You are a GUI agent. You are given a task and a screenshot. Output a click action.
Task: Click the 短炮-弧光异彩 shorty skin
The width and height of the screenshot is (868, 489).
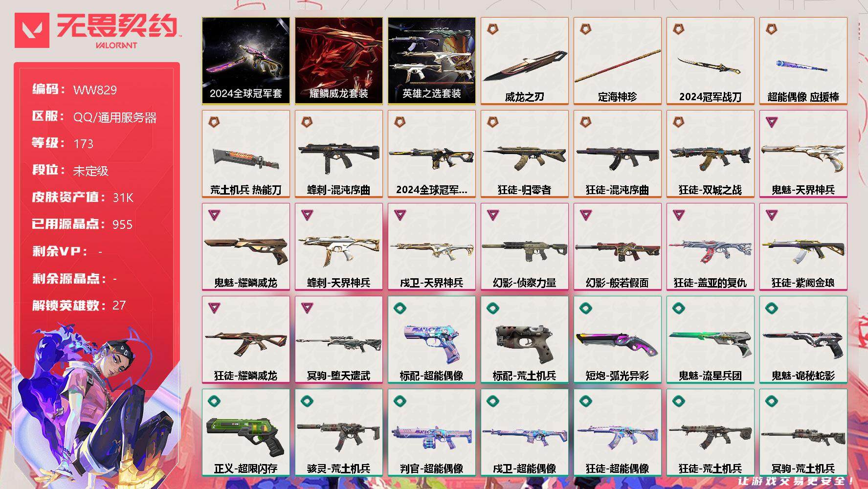(x=617, y=339)
